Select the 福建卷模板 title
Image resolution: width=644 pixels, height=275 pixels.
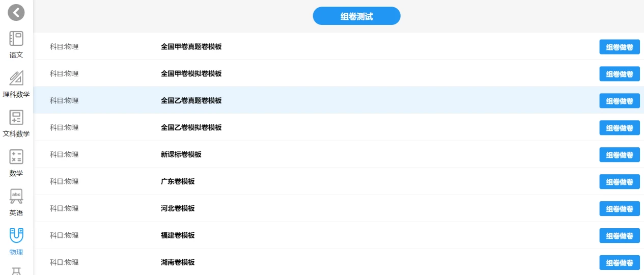(x=178, y=235)
